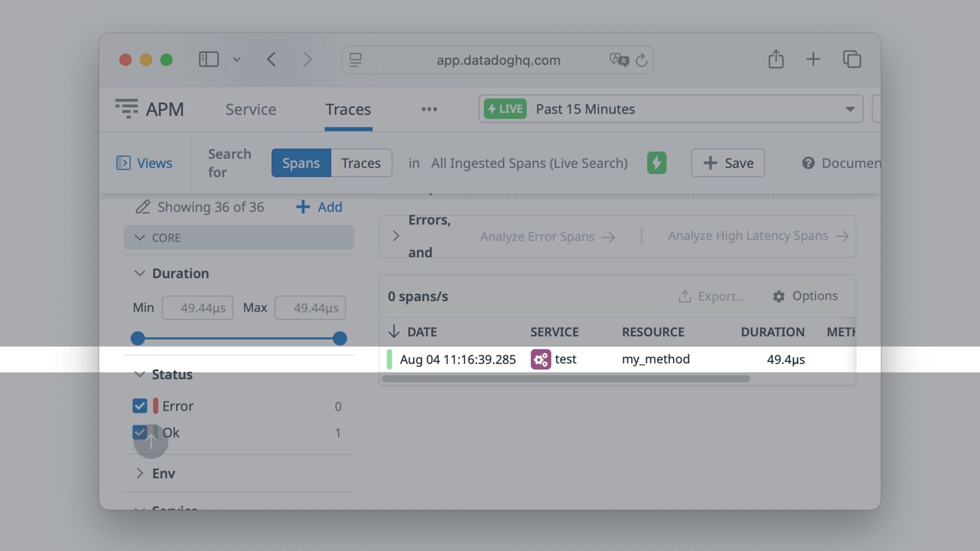980x551 pixels.
Task: Select the Traces search toggle
Action: 361,163
